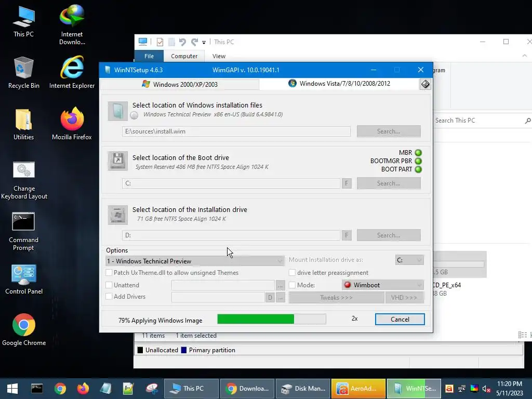Image resolution: width=532 pixels, height=399 pixels.
Task: Launch Google Chrome desktop icon
Action: 24,330
